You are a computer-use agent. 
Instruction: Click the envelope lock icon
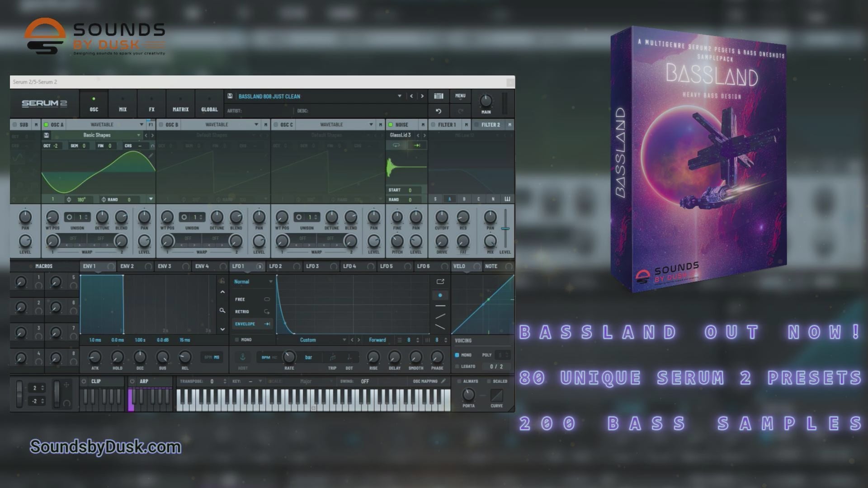[x=222, y=281]
